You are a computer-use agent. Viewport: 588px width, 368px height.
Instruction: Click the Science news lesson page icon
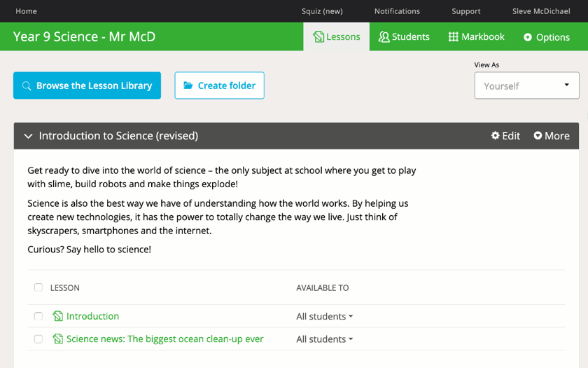pyautogui.click(x=57, y=339)
